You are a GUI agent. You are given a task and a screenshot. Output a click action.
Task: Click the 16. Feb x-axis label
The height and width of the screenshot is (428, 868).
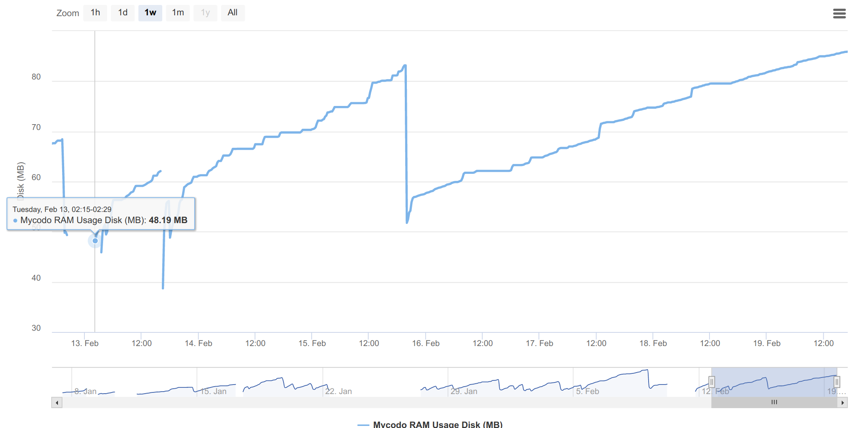tap(426, 343)
